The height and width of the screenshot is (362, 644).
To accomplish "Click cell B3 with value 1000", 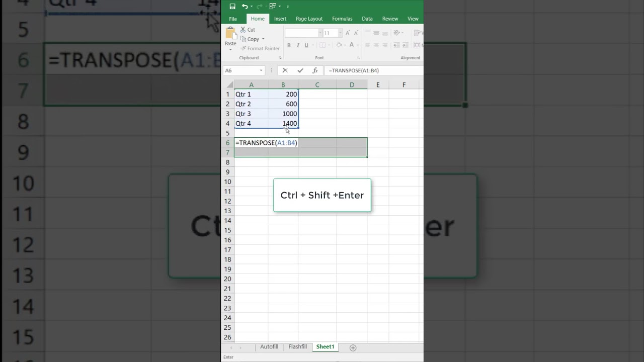I will point(283,114).
